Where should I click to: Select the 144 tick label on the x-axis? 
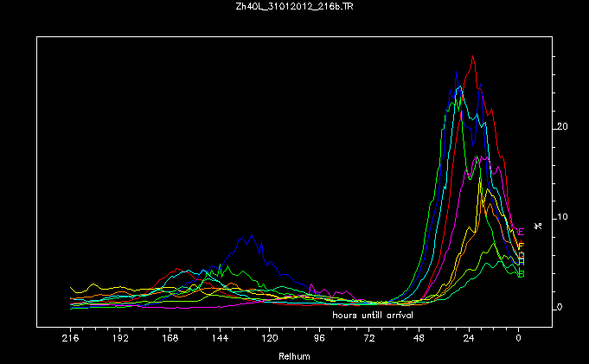[220, 340]
